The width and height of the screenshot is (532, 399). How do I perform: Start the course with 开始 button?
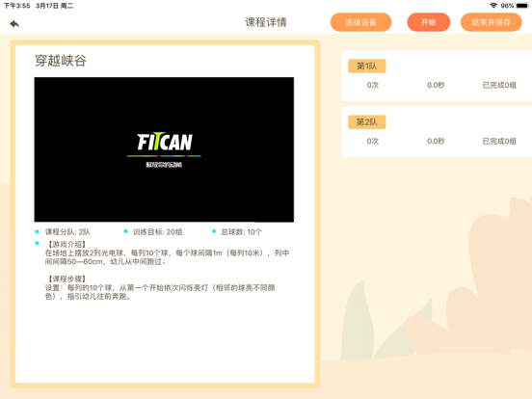tap(429, 22)
